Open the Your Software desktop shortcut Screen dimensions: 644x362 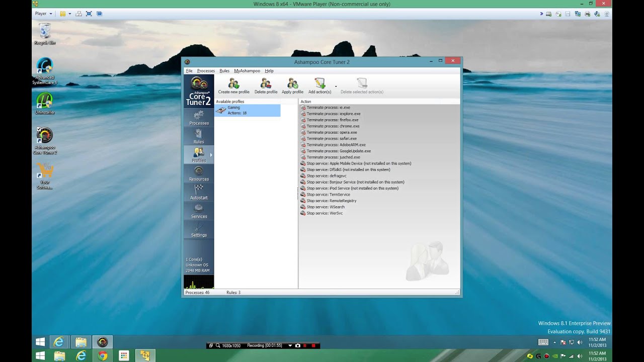pos(45,176)
